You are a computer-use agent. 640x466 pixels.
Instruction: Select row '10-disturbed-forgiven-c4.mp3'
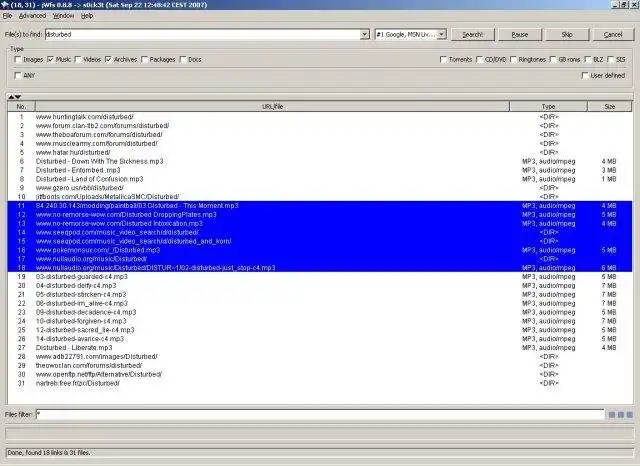[320, 321]
